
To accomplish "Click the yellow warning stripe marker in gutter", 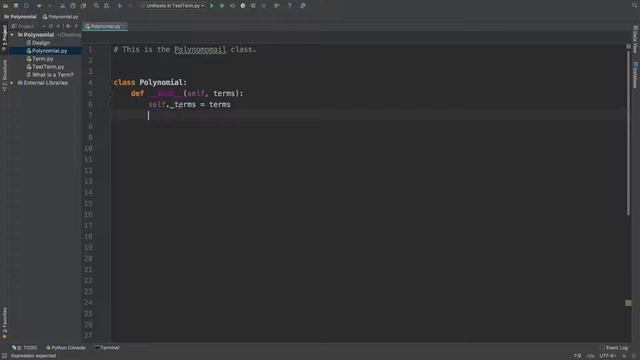I will (x=628, y=303).
